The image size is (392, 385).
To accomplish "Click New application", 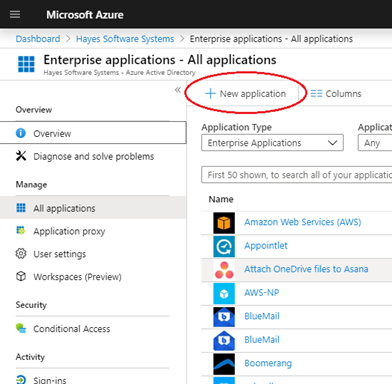I will point(245,94).
